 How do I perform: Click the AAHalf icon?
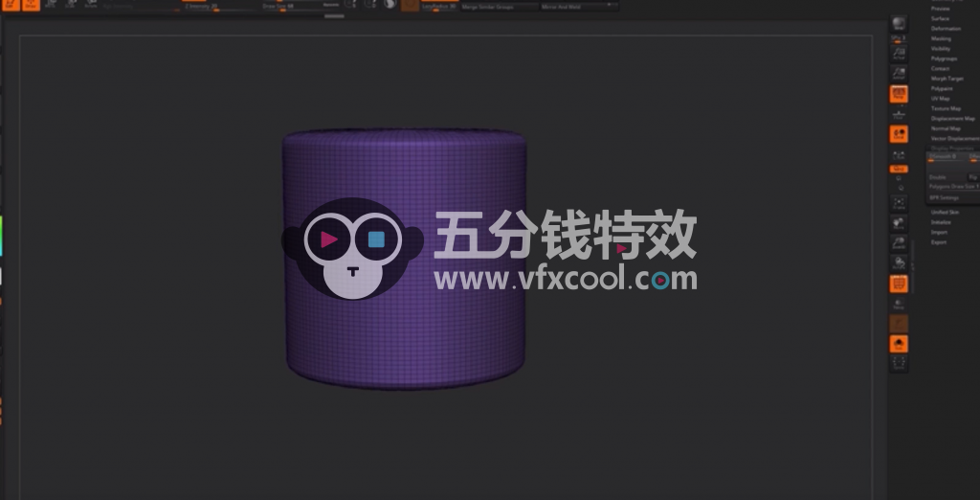899,74
